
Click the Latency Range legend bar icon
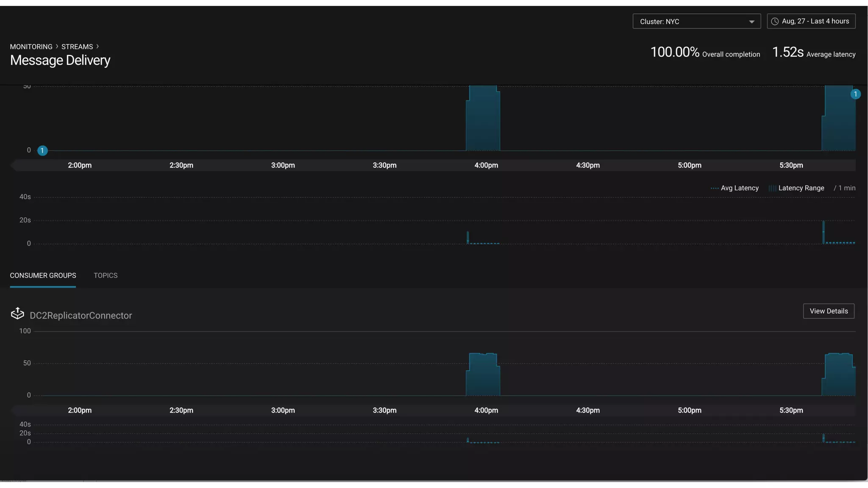coord(772,188)
